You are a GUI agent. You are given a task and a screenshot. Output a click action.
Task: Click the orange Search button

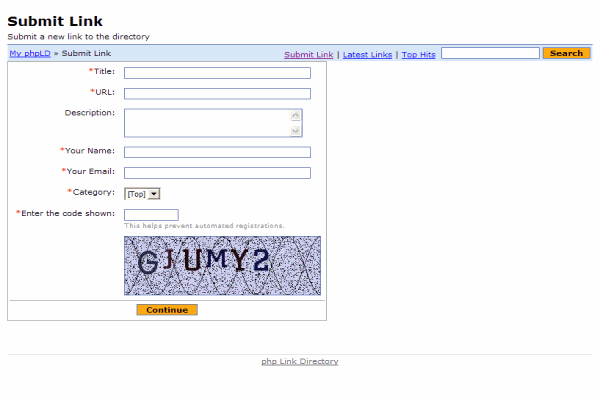point(566,53)
